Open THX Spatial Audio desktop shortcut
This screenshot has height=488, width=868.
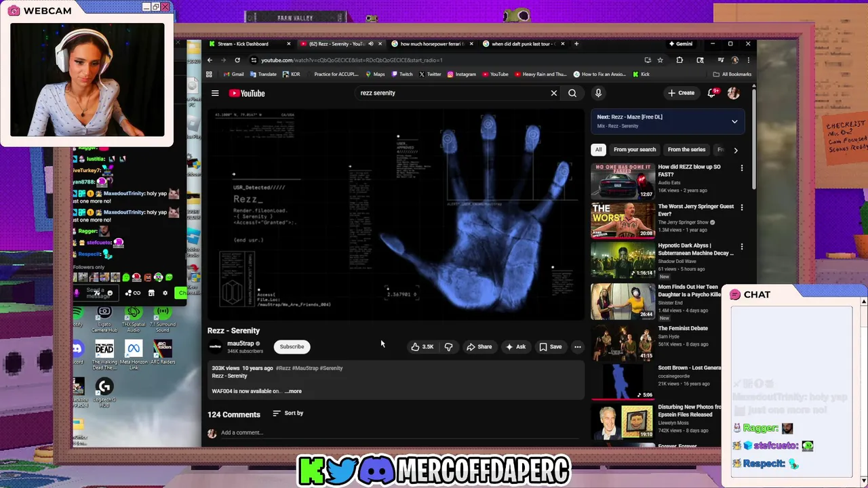point(134,319)
